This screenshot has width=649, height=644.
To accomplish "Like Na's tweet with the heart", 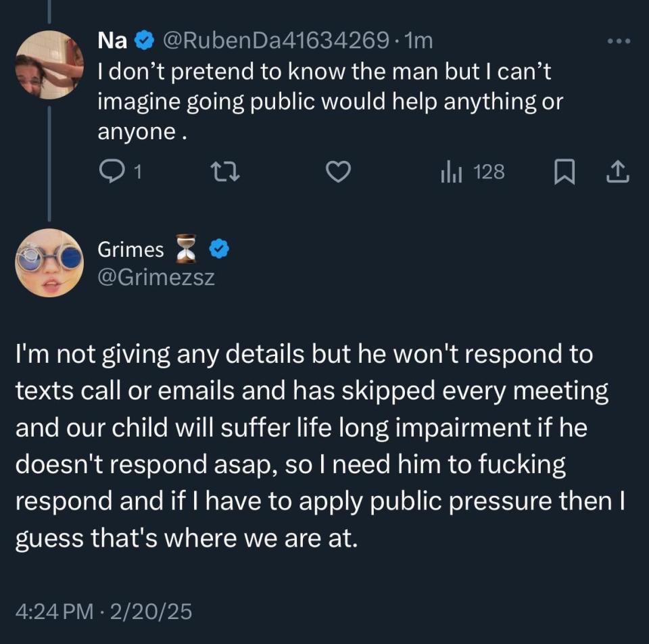I will click(x=338, y=173).
